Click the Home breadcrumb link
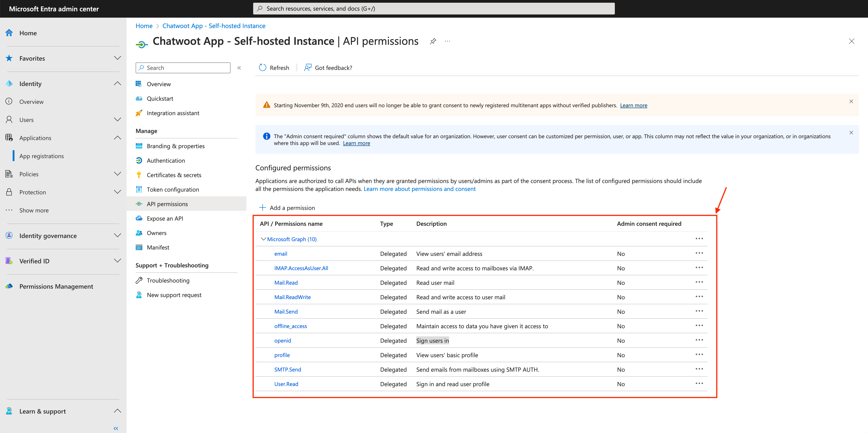The width and height of the screenshot is (868, 433). 144,26
